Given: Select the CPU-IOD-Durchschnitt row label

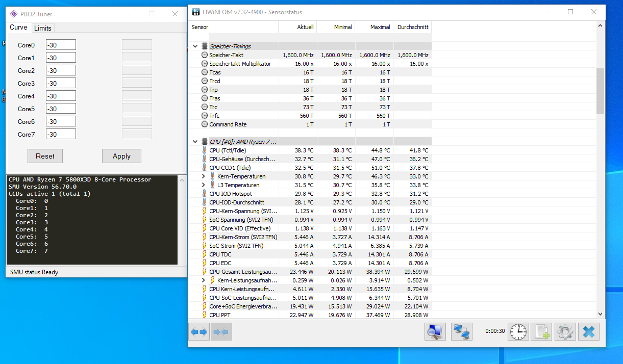Looking at the screenshot, I should click(236, 202).
